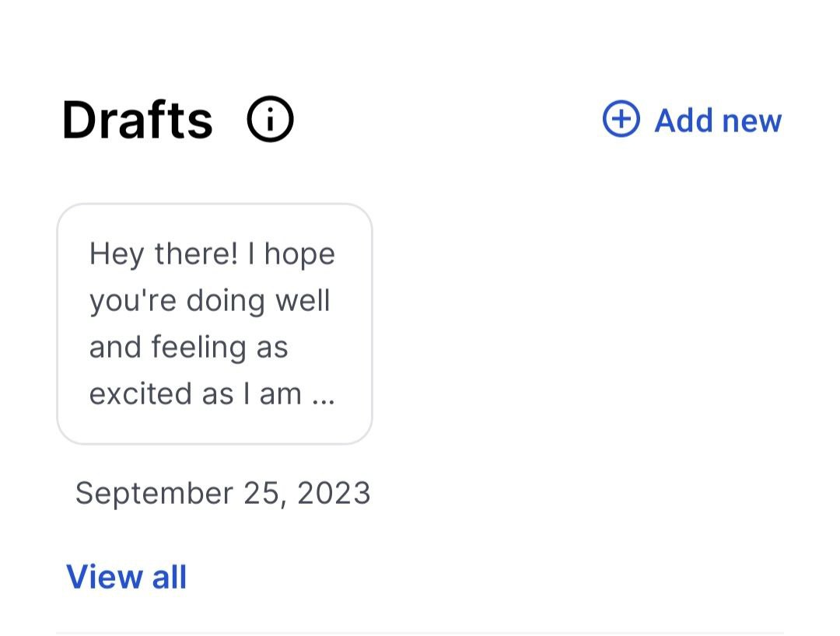840x636 pixels.
Task: Select the black info symbol after Drafts heading
Action: click(x=270, y=121)
